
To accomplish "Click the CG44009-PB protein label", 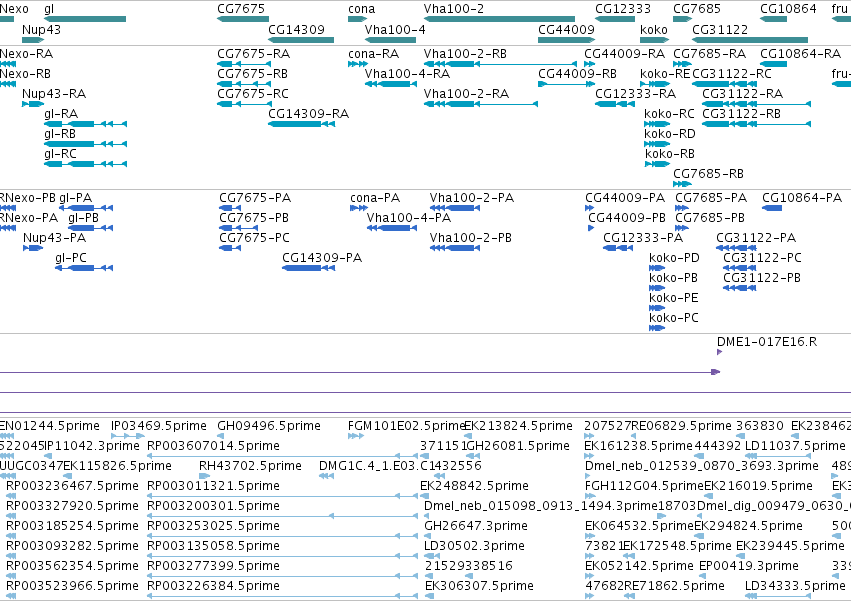I will (x=627, y=218).
